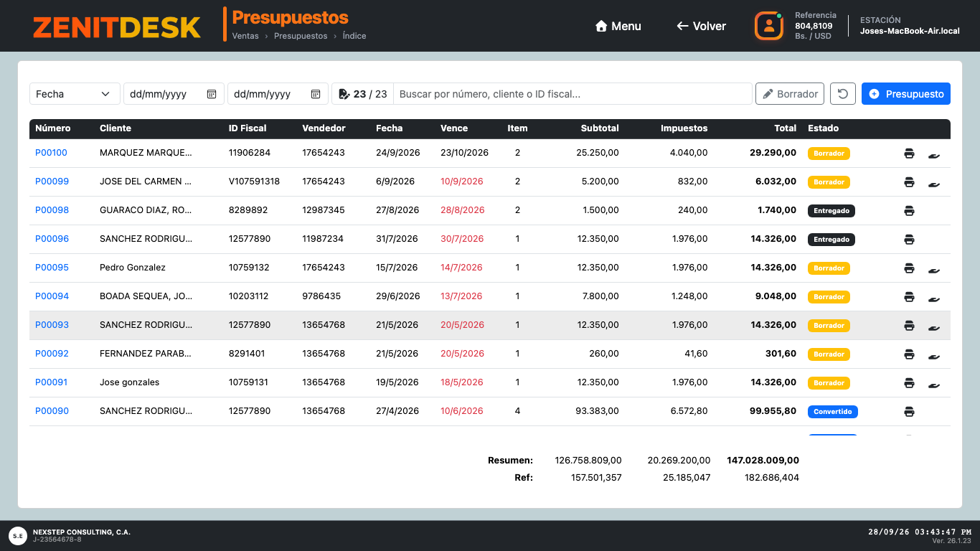The image size is (980, 551).
Task: Open quote link P00092
Action: tap(52, 354)
